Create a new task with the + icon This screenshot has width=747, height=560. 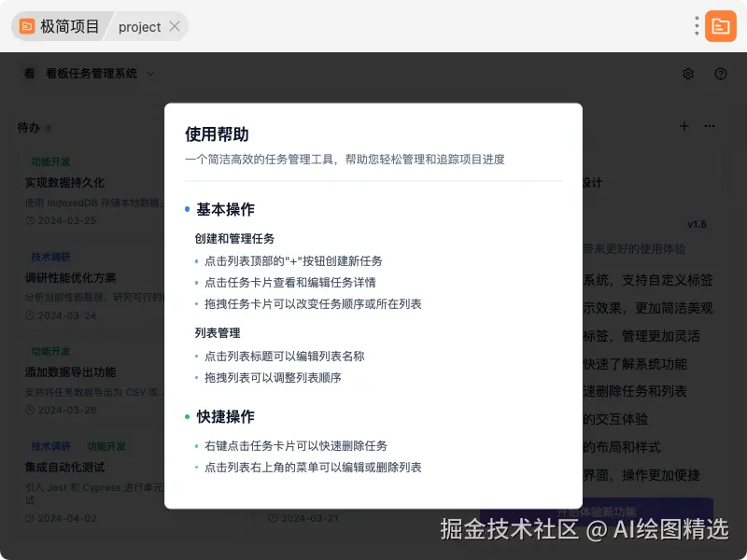pos(684,126)
